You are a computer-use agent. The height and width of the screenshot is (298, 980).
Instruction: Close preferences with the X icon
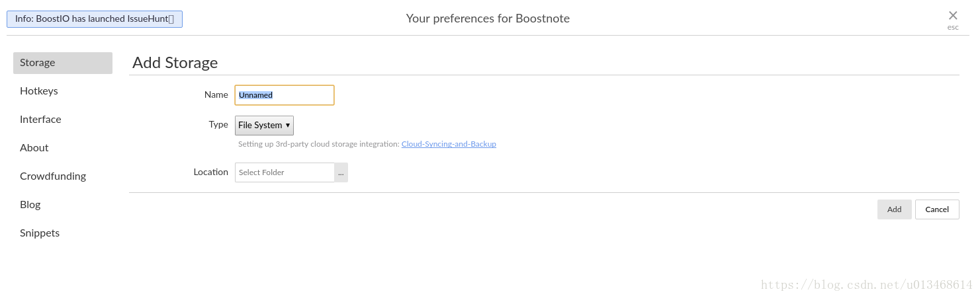click(x=952, y=15)
